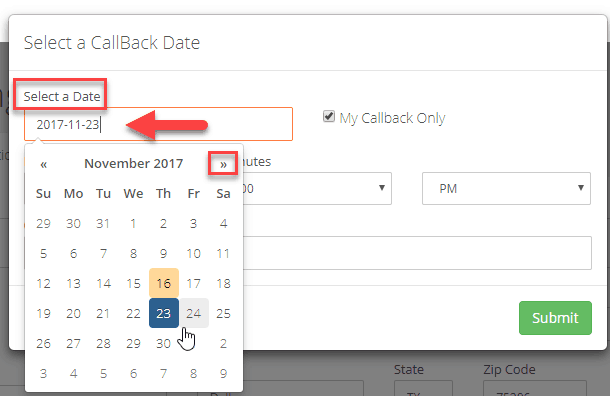Select December 9 in last row
The width and height of the screenshot is (610, 396).
[x=223, y=373]
